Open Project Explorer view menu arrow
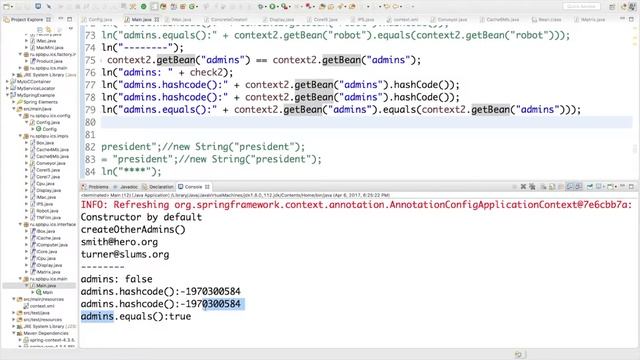The image size is (640, 360). [70, 29]
